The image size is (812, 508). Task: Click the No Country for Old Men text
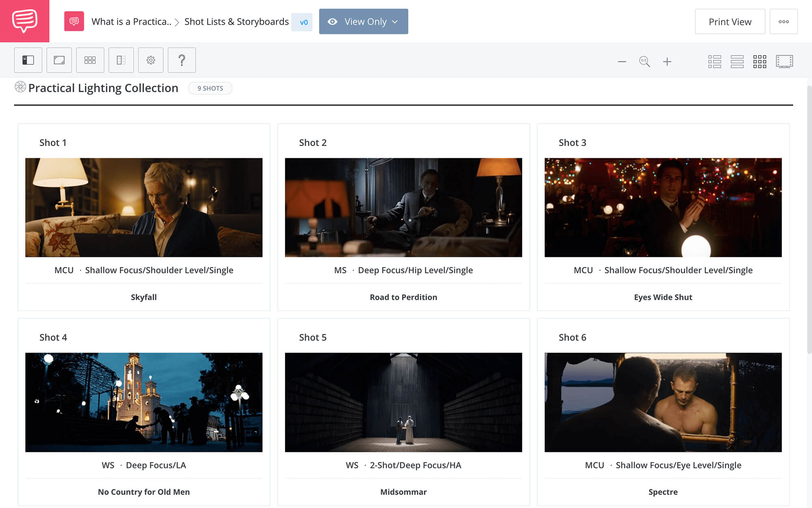pos(144,492)
